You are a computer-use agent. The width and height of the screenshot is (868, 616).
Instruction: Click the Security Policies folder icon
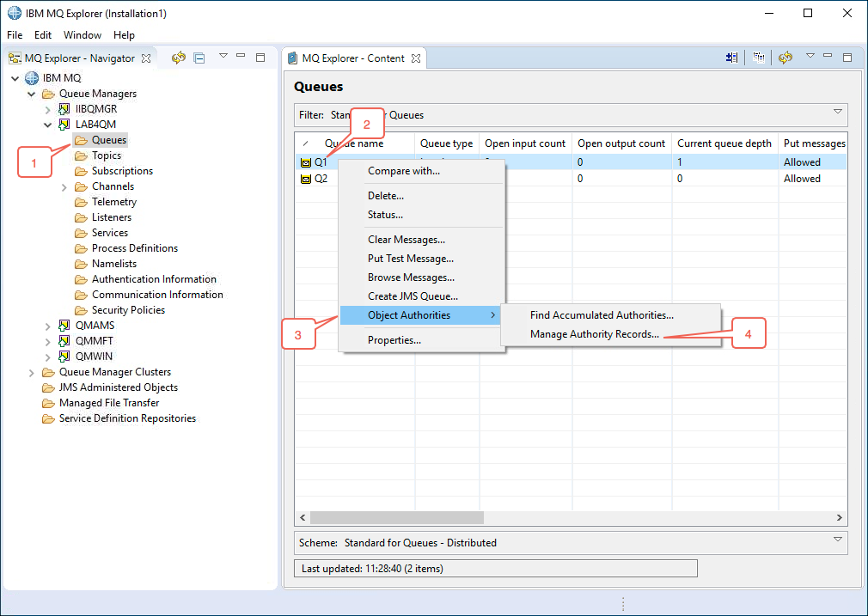[x=81, y=310]
